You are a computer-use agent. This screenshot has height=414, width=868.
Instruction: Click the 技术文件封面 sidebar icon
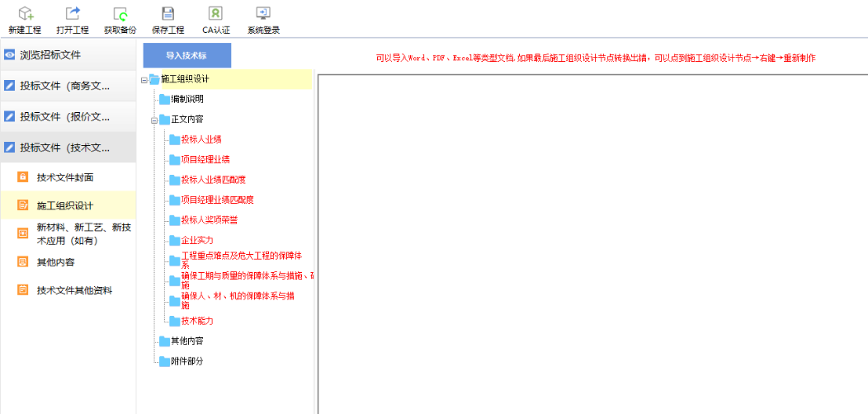click(x=23, y=177)
